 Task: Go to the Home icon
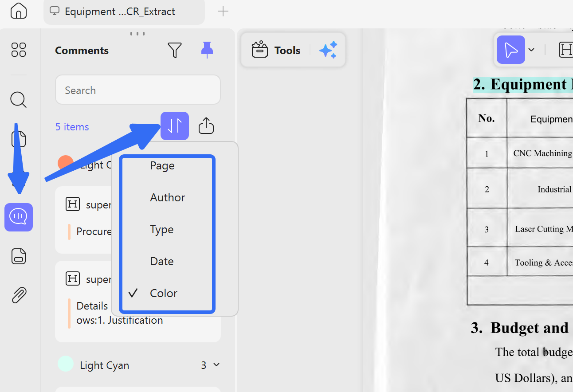18,11
